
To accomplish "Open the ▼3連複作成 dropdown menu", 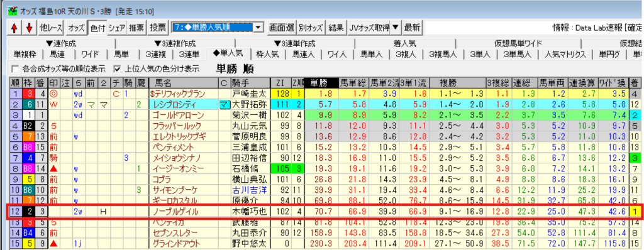I will pyautogui.click(x=175, y=44).
